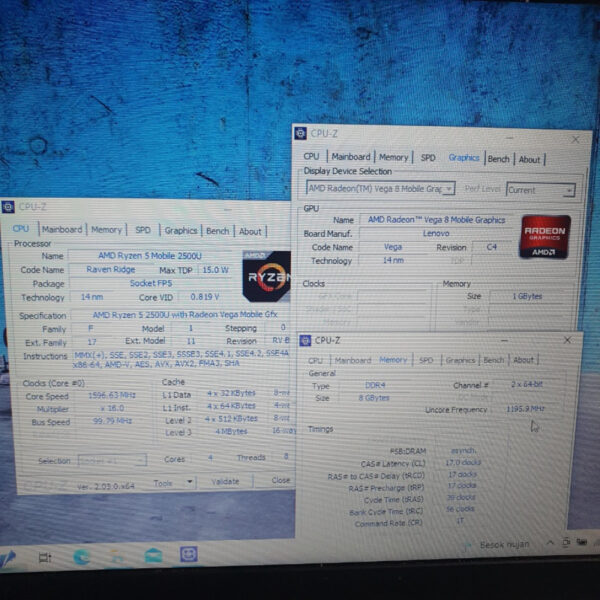Image resolution: width=600 pixels, height=600 pixels.
Task: Select CPU tab in the Graphics window
Action: pyautogui.click(x=311, y=156)
